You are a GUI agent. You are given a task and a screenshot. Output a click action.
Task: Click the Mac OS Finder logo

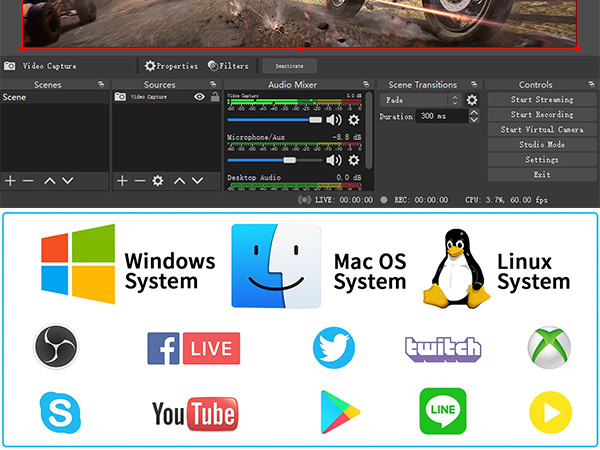(x=276, y=266)
